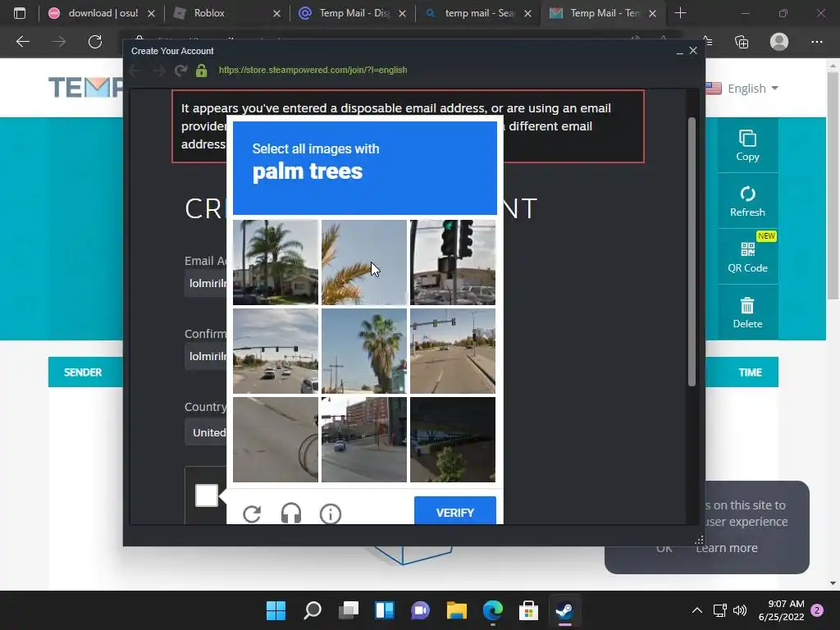840x630 pixels.
Task: Open browser Settings and more menu
Action: coord(816,42)
